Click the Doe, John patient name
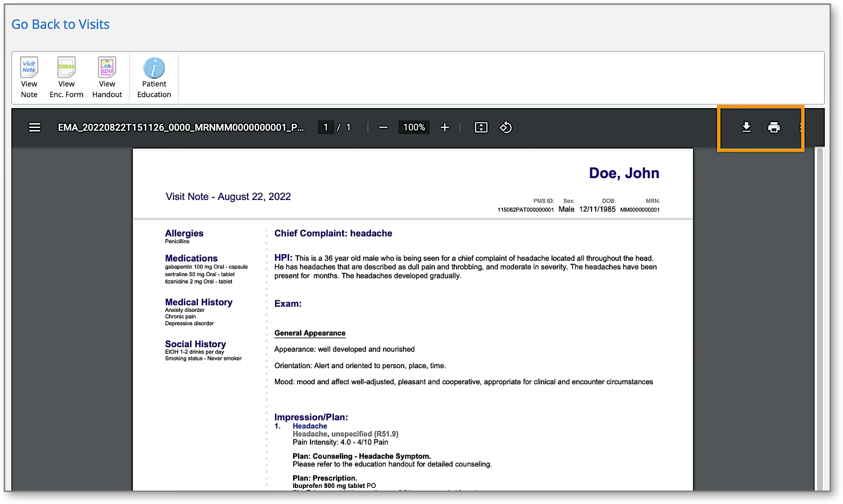This screenshot has width=843, height=504. [x=624, y=173]
